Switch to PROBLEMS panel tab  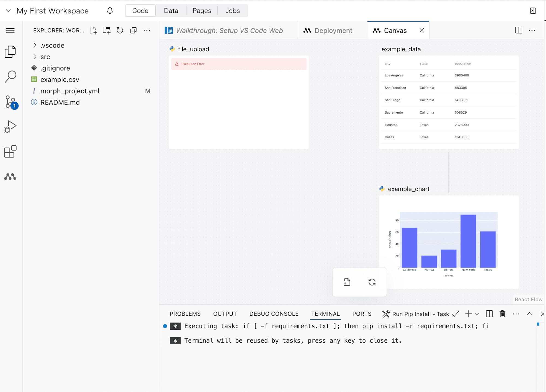(x=185, y=314)
